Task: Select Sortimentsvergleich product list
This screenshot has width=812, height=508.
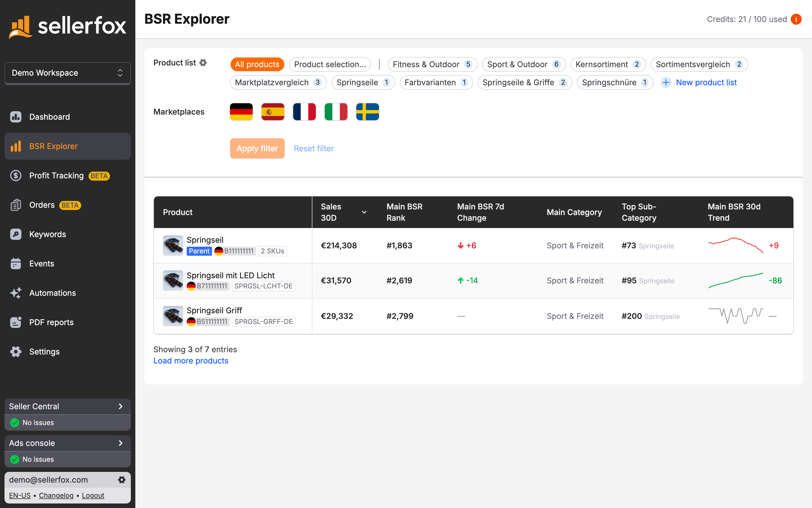Action: [699, 64]
